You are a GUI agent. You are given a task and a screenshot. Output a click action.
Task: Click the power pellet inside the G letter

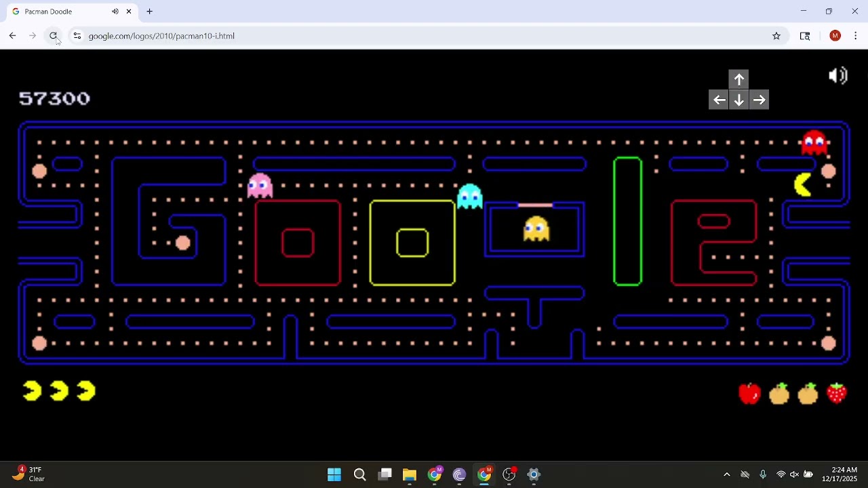pos(183,243)
